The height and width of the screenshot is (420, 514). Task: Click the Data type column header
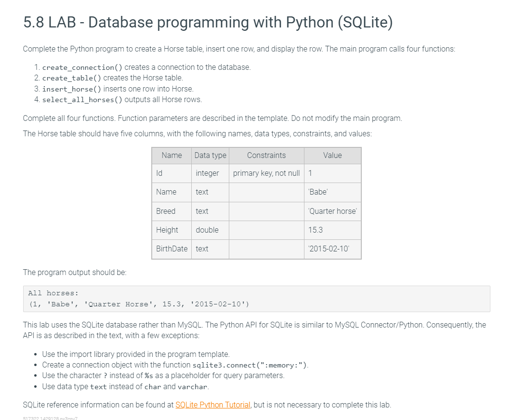pyautogui.click(x=210, y=155)
